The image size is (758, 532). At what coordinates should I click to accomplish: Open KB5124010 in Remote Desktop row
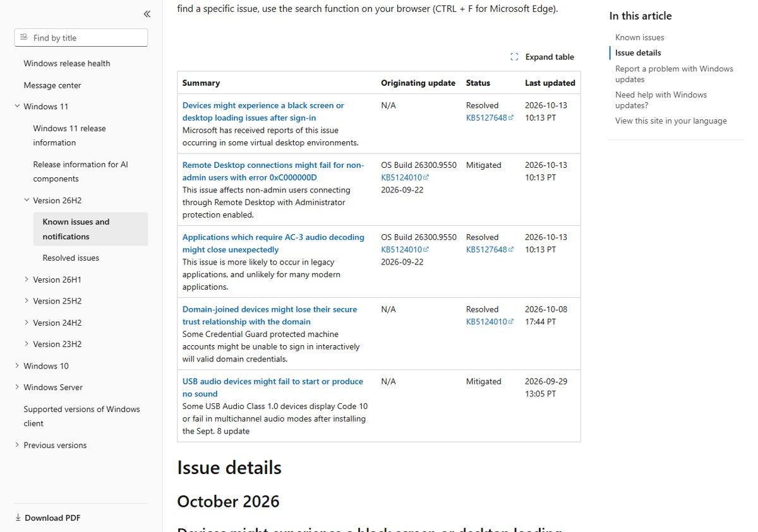tap(405, 177)
